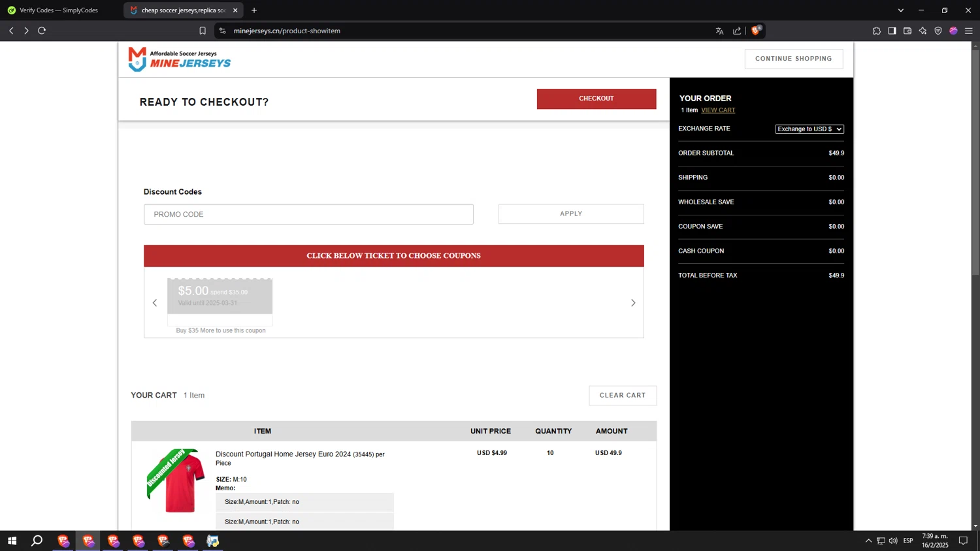Open the volume control in tray
Viewport: 980px width, 551px height.
coord(893,541)
